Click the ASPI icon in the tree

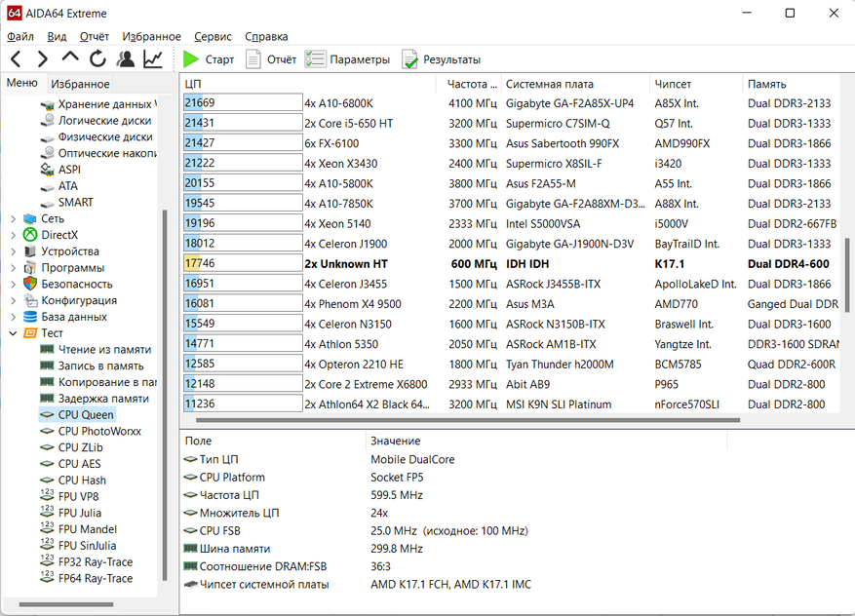[48, 170]
